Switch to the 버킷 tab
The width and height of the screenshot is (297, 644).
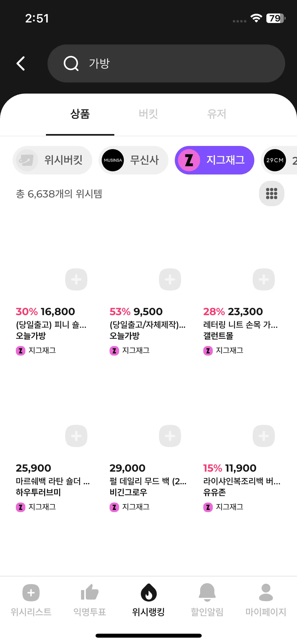(148, 114)
